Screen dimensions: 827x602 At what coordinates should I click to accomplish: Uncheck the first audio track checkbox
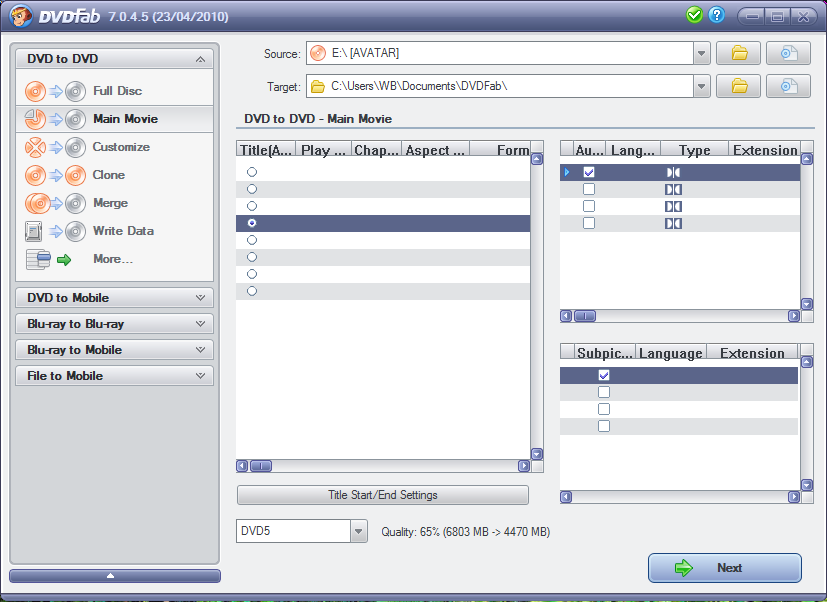(x=589, y=172)
